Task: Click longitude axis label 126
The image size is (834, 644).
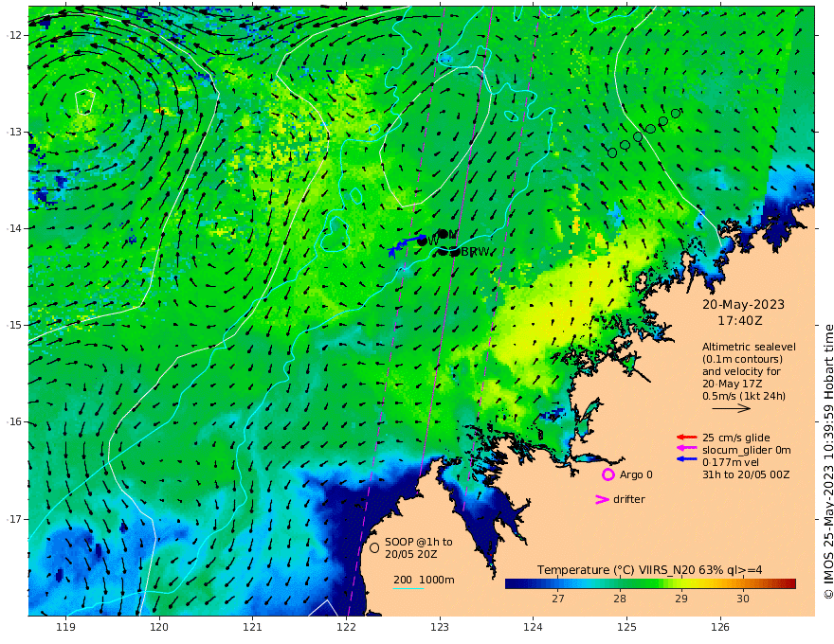Action: [720, 628]
